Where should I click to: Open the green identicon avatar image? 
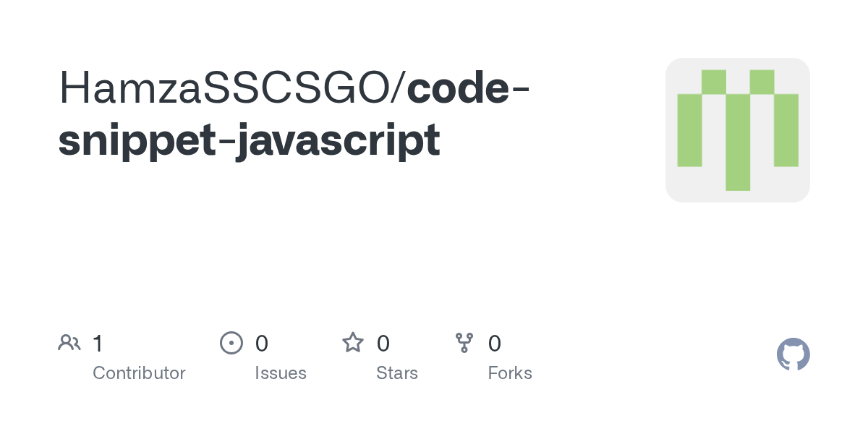[738, 130]
